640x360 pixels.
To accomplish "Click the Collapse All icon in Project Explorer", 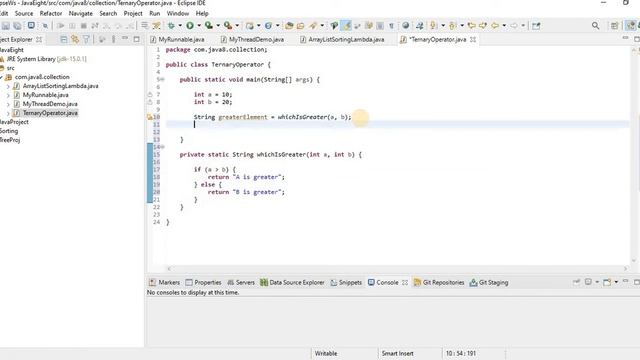I will [64, 40].
